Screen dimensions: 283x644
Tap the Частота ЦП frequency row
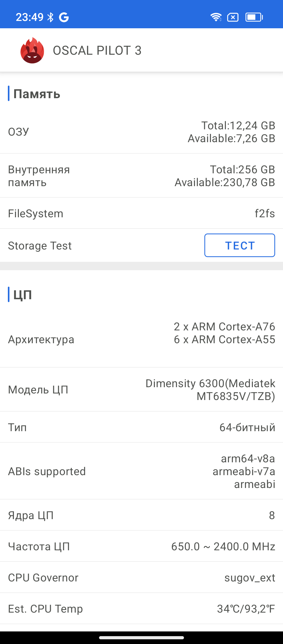(x=141, y=546)
